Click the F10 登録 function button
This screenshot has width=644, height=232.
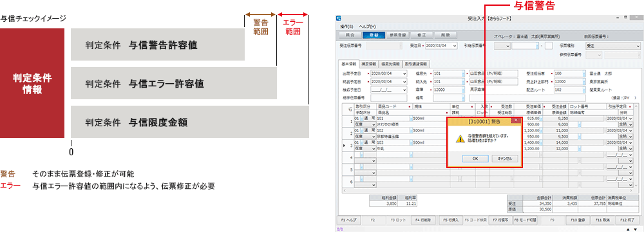point(578,220)
